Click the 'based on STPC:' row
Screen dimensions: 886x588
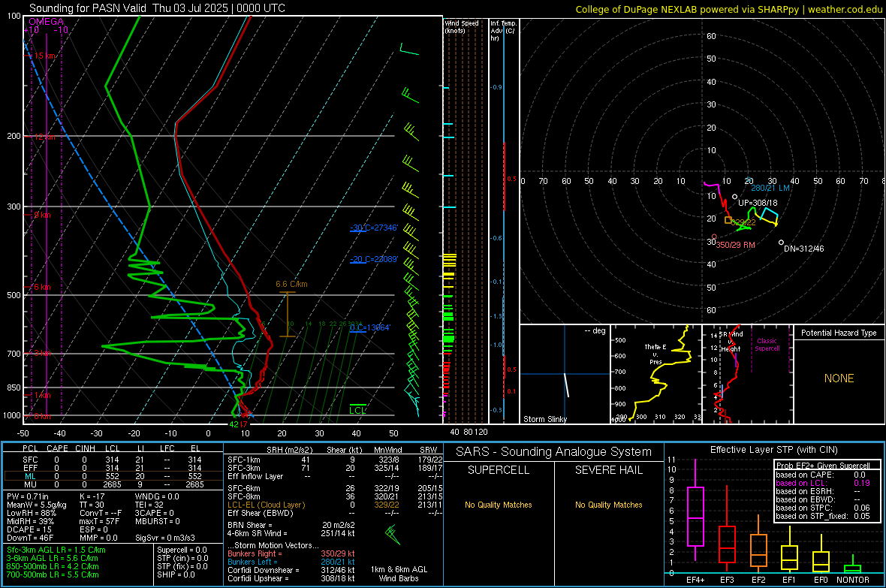tap(823, 508)
